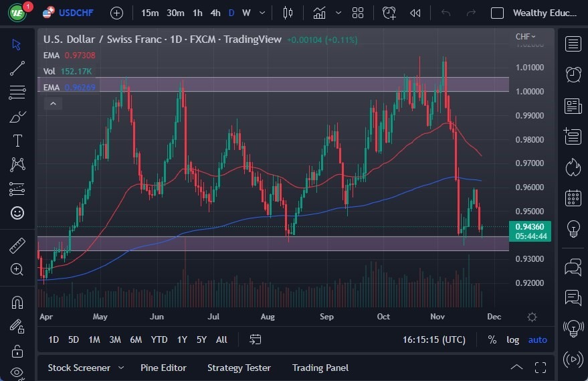Viewport: 588px width, 381px height.
Task: Open the news panel
Action: [x=573, y=106]
